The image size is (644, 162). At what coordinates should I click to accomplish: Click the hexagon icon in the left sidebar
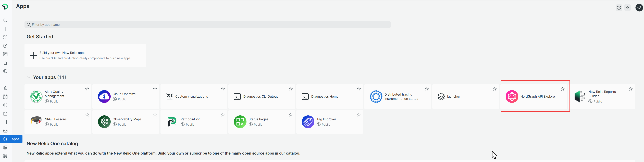click(x=5, y=46)
